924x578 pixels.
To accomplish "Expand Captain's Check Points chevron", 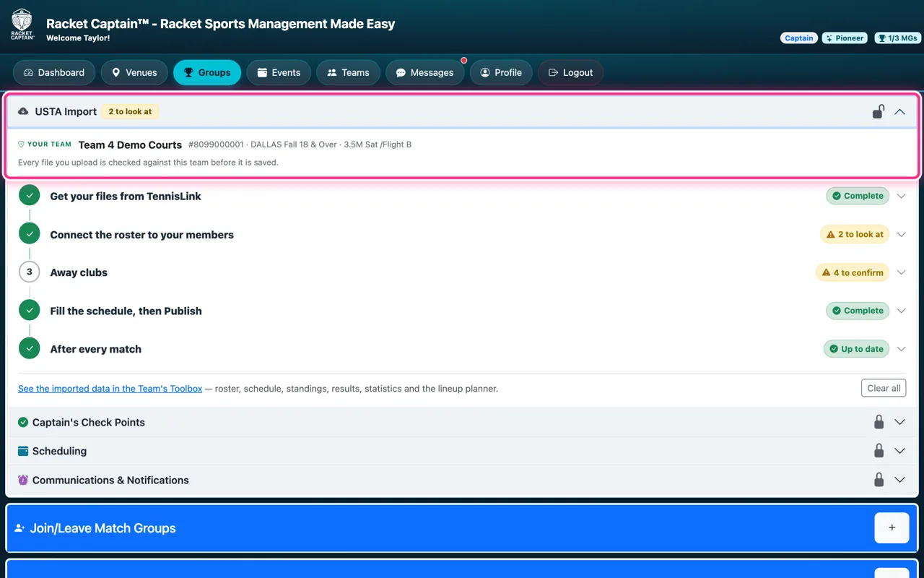I will pos(899,422).
